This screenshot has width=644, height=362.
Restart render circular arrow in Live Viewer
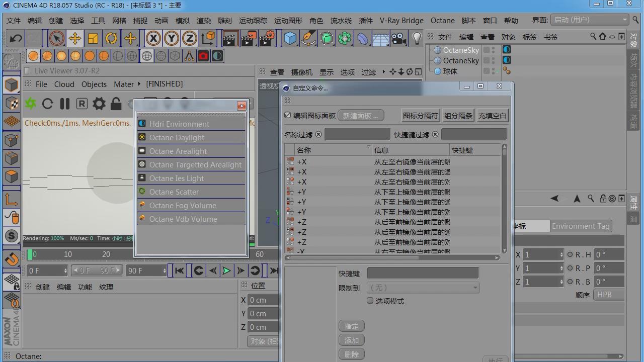click(x=47, y=104)
